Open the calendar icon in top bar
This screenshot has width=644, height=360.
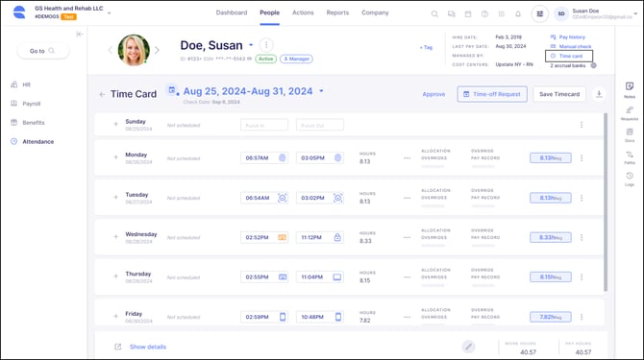click(x=468, y=14)
